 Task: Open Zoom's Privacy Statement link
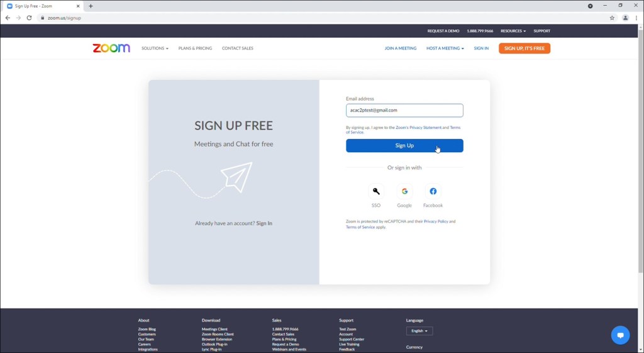point(419,128)
